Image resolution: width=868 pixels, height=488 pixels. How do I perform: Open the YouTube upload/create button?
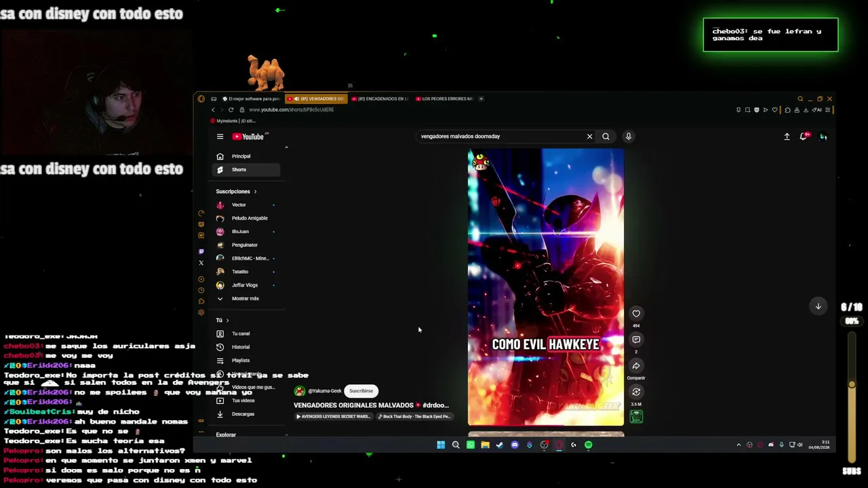[x=787, y=136]
